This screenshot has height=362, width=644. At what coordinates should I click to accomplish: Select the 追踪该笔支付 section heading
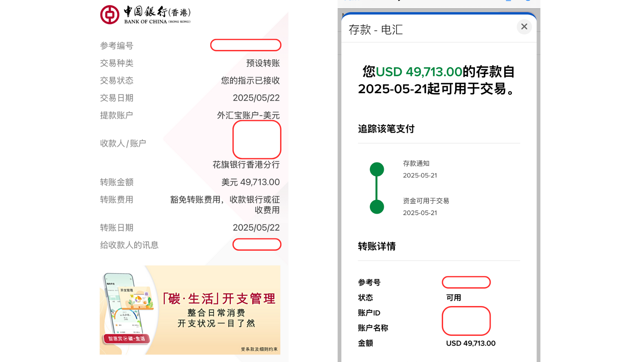click(x=386, y=129)
